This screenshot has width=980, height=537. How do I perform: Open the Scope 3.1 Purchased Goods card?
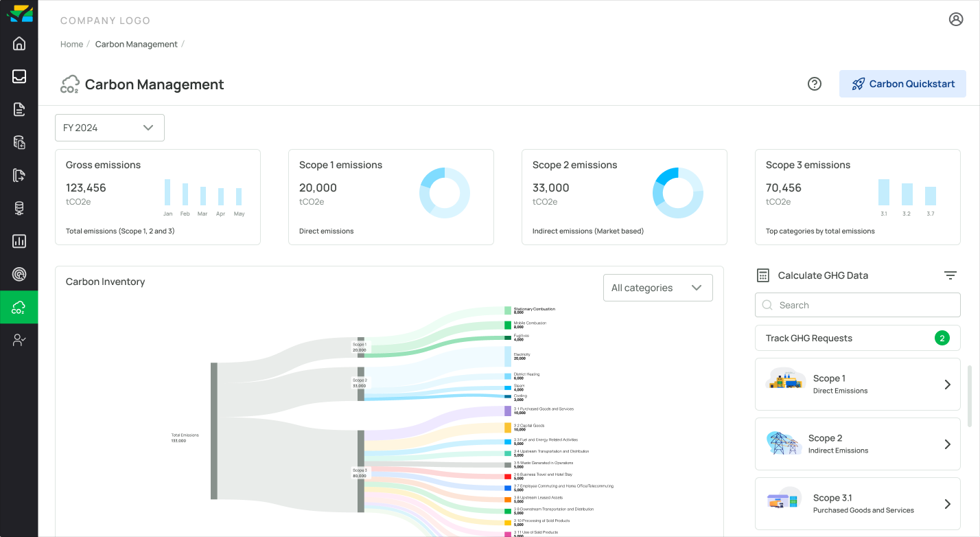[857, 504]
